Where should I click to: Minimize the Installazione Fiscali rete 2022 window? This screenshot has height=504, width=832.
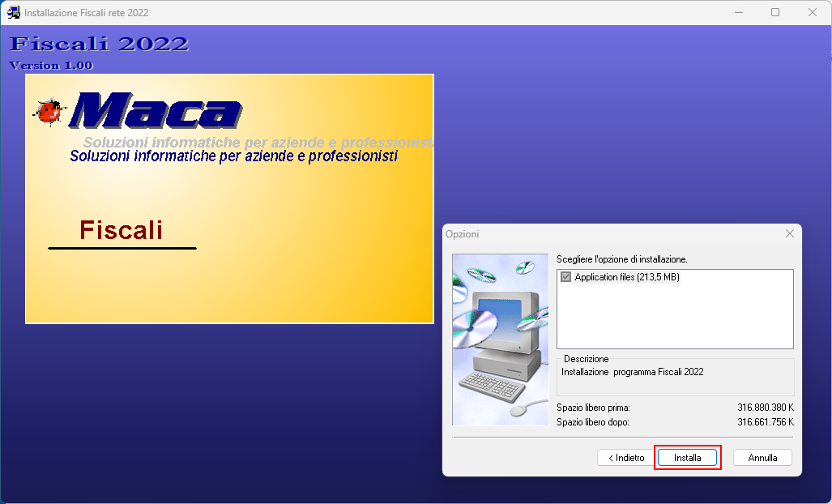(739, 12)
